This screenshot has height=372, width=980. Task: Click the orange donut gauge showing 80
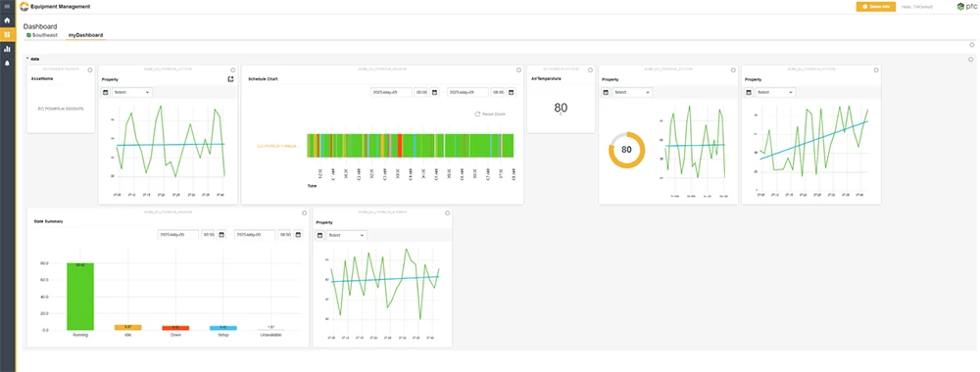coord(626,150)
